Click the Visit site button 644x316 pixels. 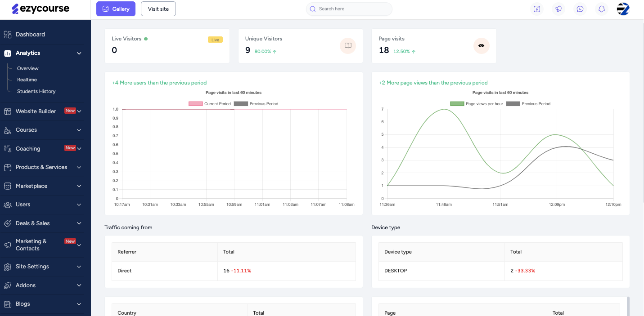pyautogui.click(x=158, y=9)
